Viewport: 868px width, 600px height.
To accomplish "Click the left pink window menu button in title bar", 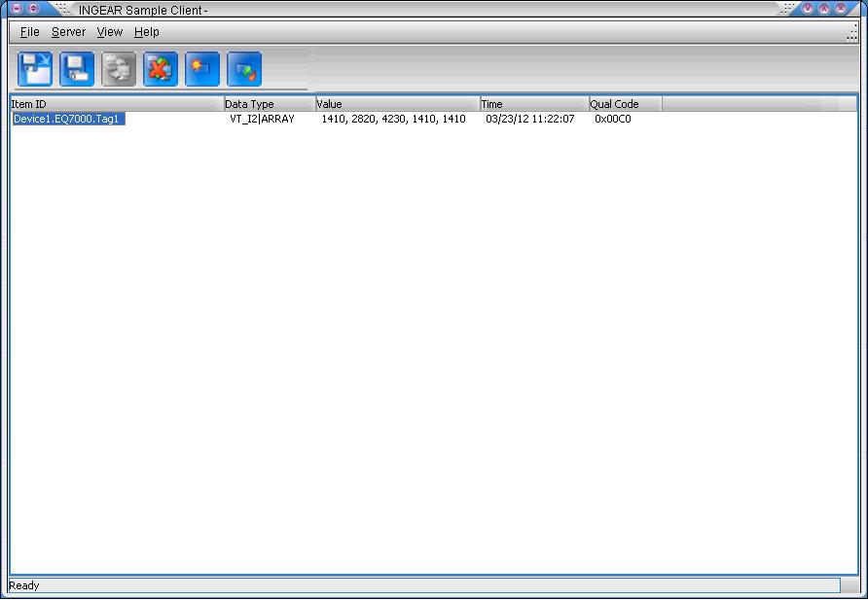I will pos(17,9).
